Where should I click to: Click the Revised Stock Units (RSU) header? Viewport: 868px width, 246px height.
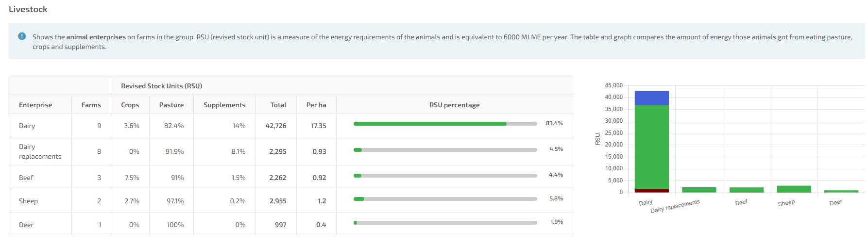coord(161,86)
